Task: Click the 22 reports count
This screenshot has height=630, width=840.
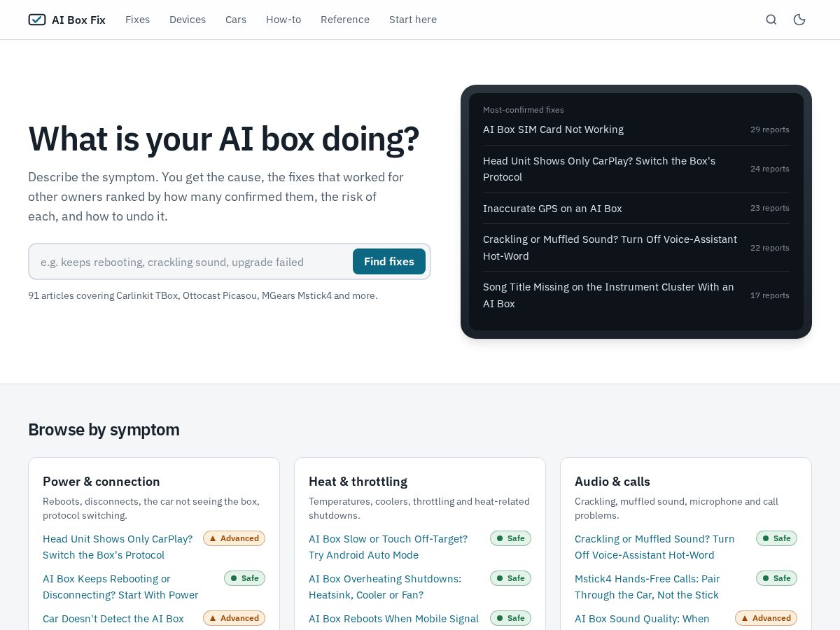Action: tap(770, 248)
